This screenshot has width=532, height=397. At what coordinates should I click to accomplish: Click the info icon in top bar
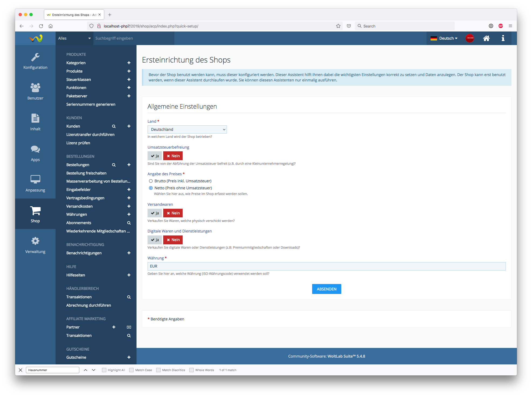pos(503,38)
